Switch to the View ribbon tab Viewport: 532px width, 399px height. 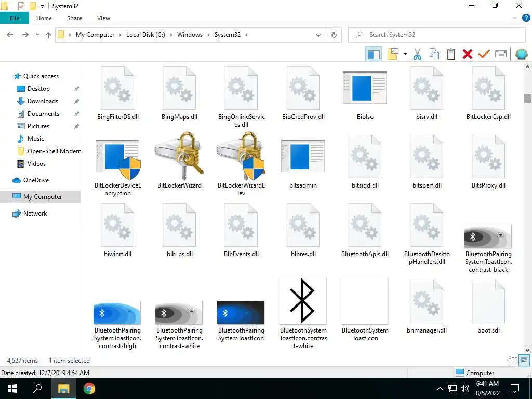(103, 18)
